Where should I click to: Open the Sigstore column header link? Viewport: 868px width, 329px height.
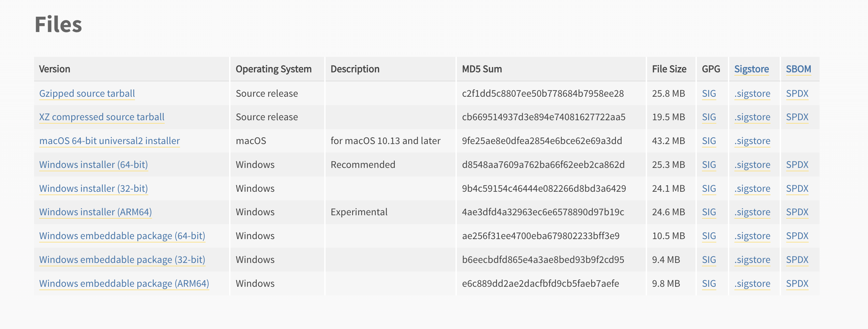[x=751, y=69]
